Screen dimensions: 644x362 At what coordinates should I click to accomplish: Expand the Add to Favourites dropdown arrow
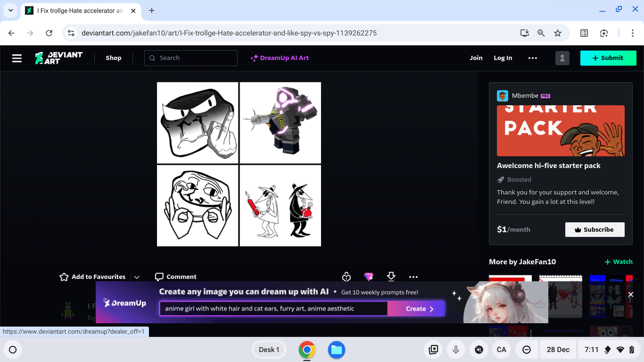pyautogui.click(x=136, y=277)
